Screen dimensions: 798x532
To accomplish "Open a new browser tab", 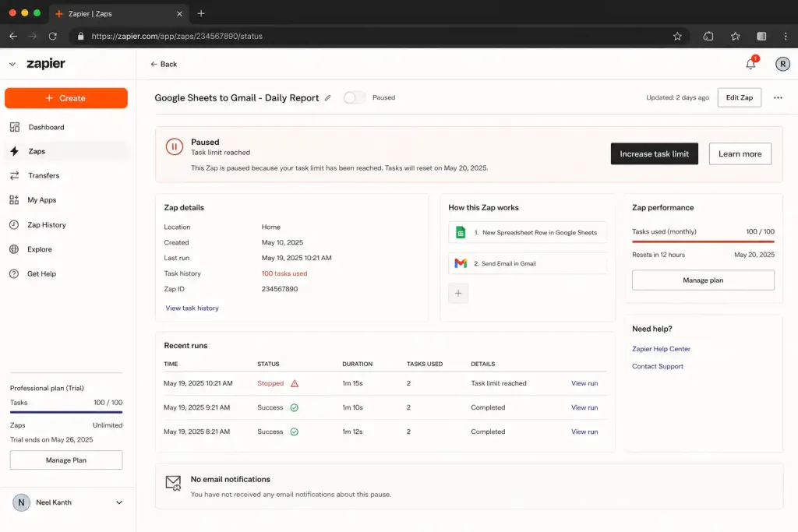I will click(201, 14).
